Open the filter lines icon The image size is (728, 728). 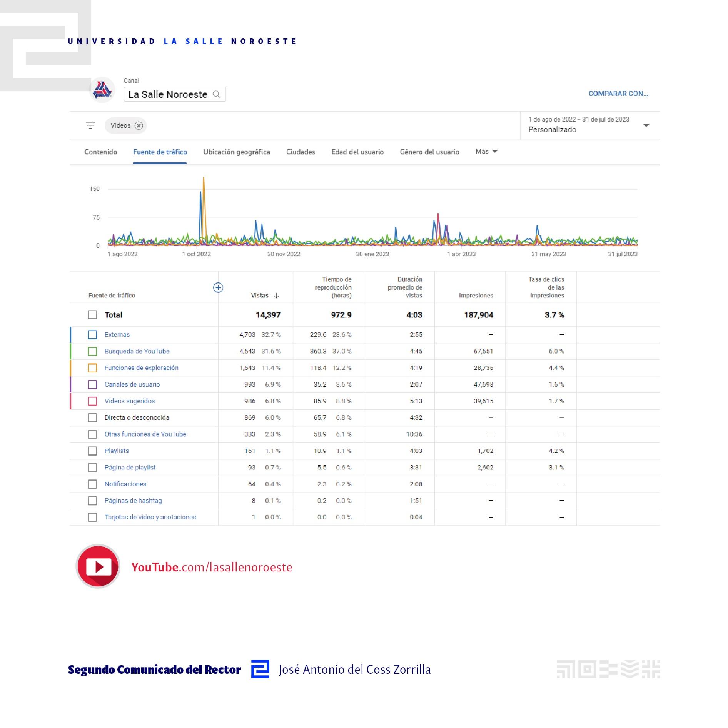(90, 125)
